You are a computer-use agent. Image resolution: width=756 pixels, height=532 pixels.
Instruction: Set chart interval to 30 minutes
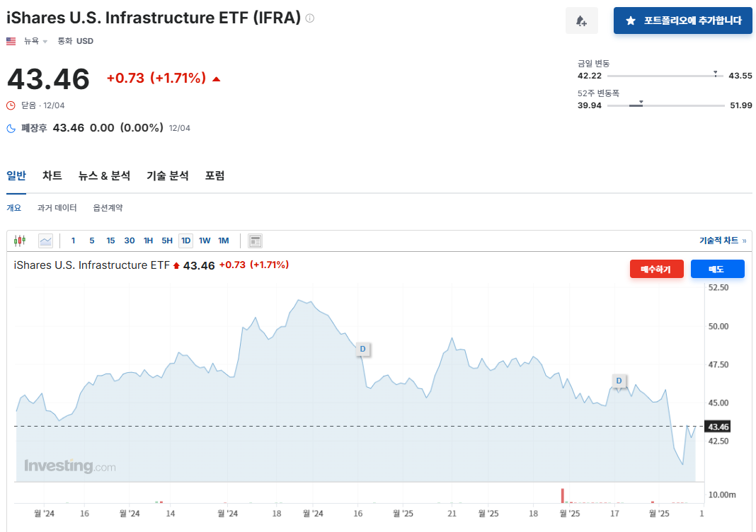(130, 241)
